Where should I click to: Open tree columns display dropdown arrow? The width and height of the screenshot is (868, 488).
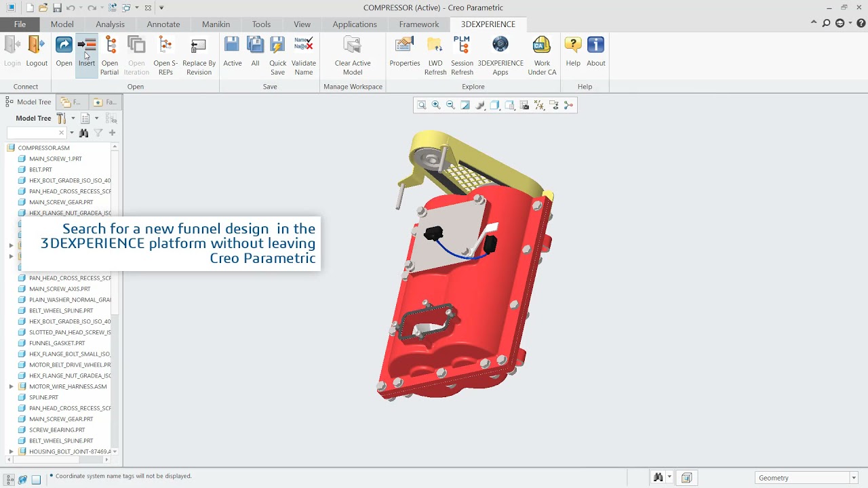coord(96,118)
